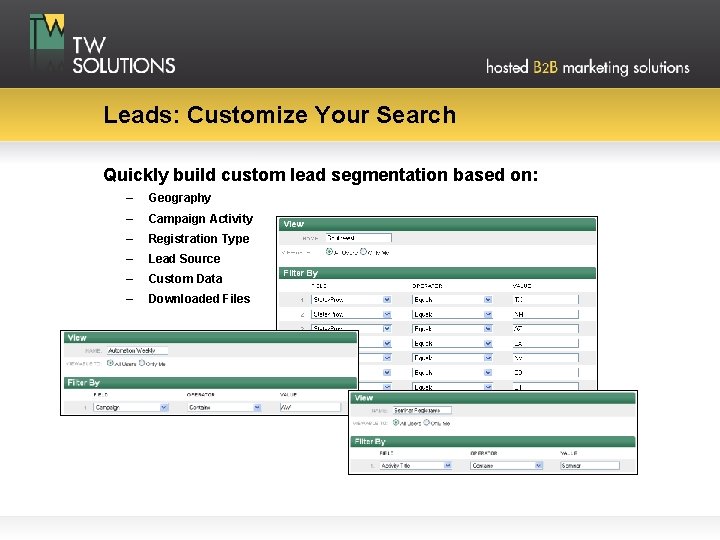The height and width of the screenshot is (540, 720).
Task: Select All Users in Automation Weekly view
Action: coord(110,363)
